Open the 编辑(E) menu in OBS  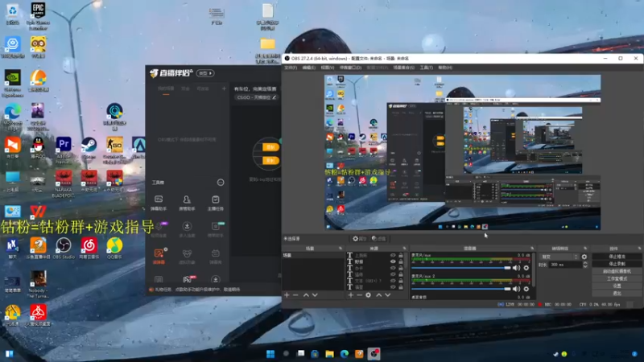(x=309, y=68)
